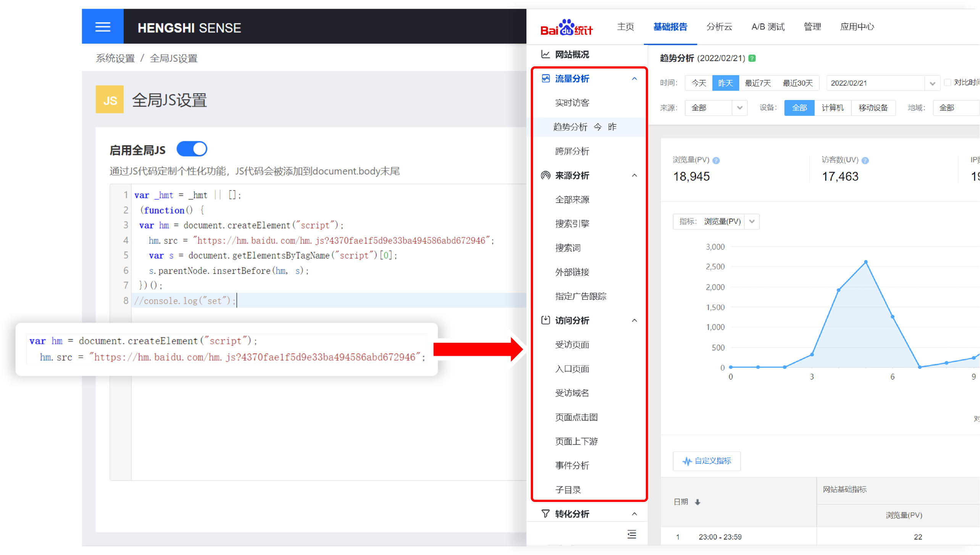The image size is (980, 555).
Task: Open 指定广告跟踪 report
Action: click(x=580, y=296)
